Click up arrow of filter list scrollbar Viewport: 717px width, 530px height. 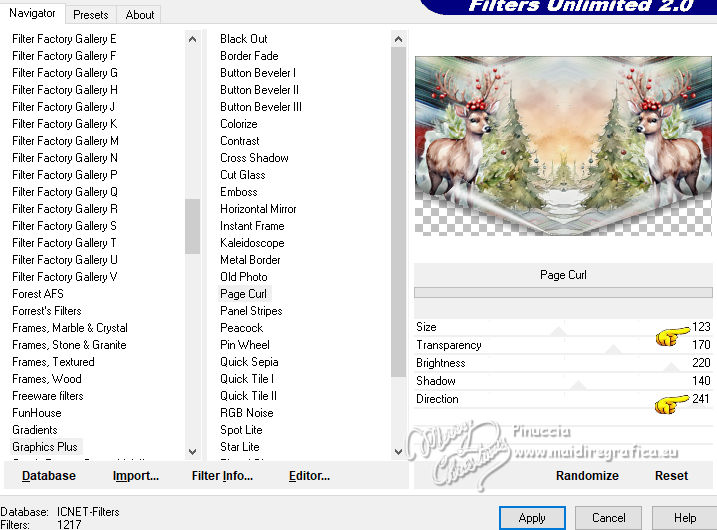point(398,39)
